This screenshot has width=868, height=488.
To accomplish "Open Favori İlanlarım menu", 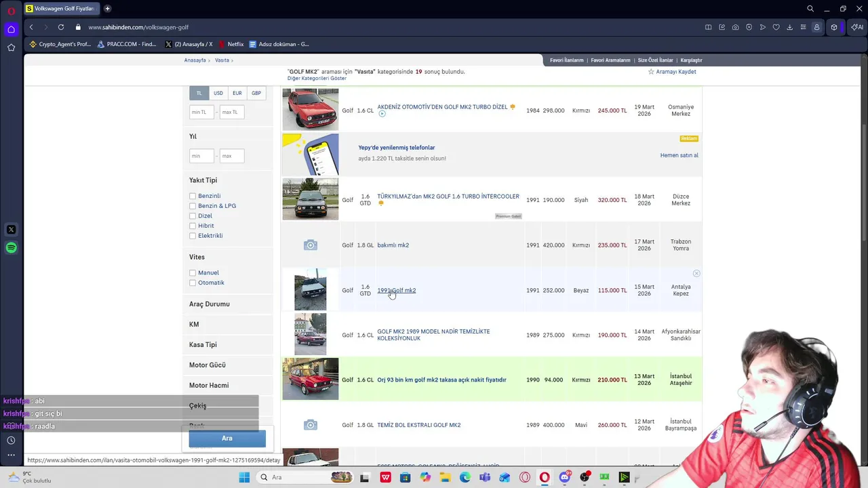I will [566, 60].
